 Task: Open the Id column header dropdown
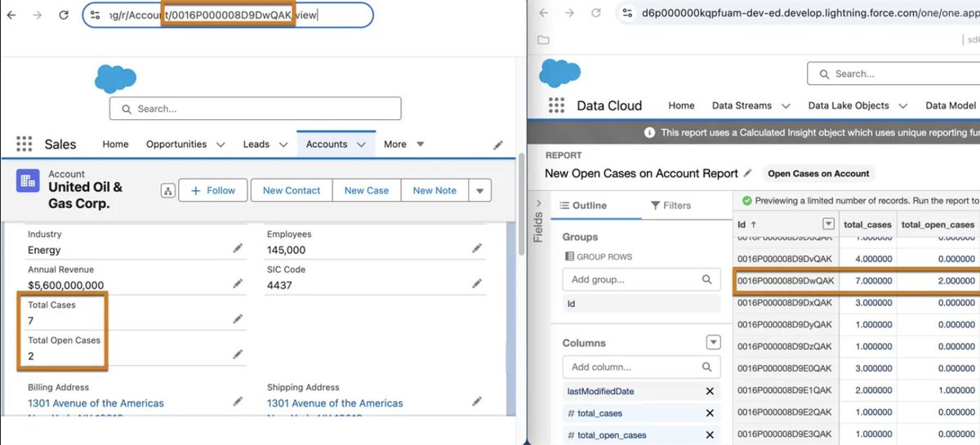(829, 224)
